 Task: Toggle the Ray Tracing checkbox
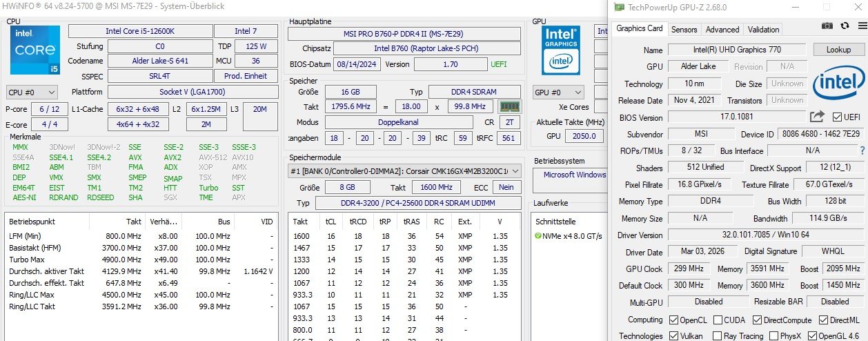click(x=718, y=336)
